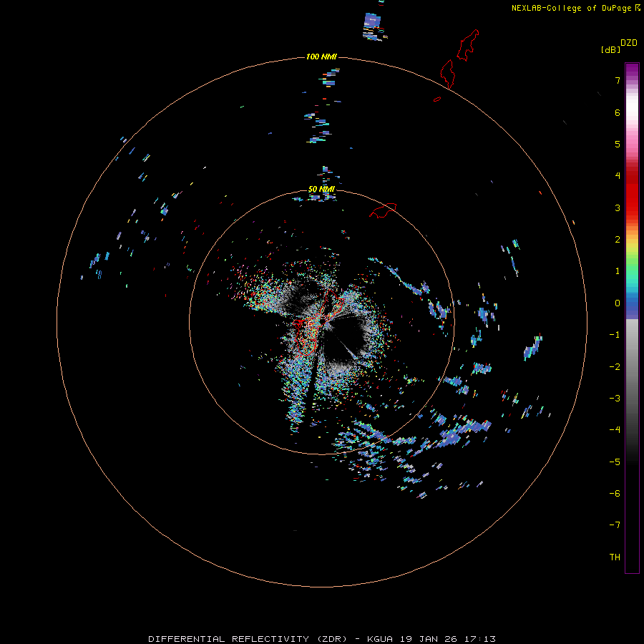Click the -2 value on color scale
Screen dimensions: 644x644
615,367
